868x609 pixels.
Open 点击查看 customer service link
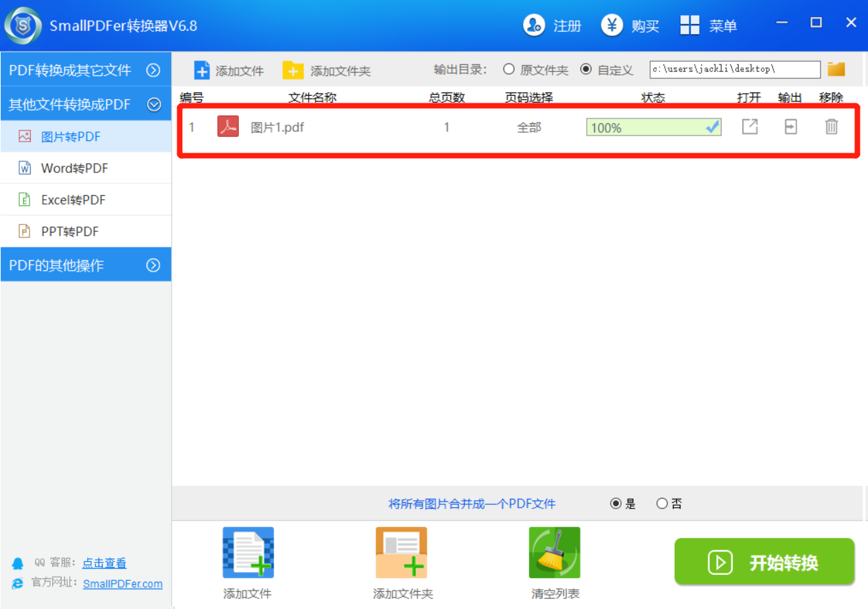coord(105,563)
